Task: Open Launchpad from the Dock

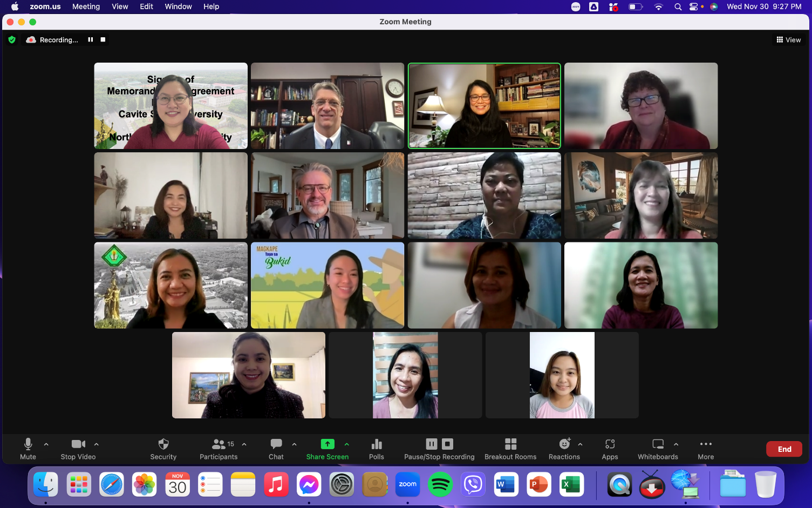Action: (x=79, y=484)
